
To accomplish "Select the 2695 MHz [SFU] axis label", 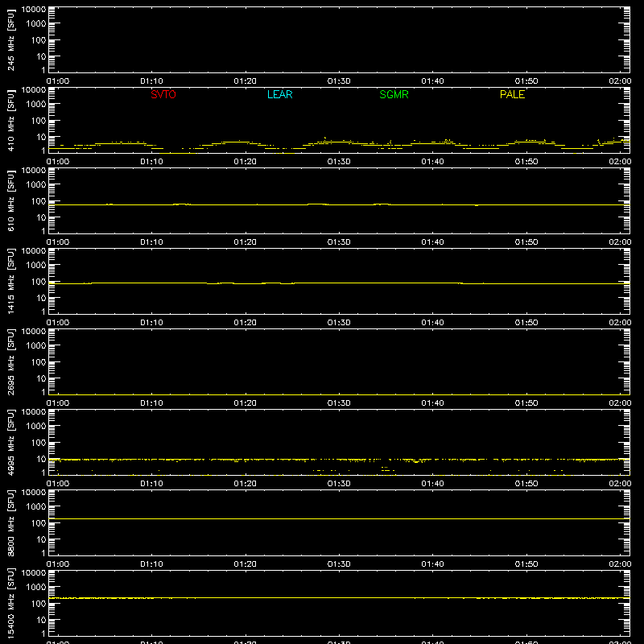I will click(x=10, y=361).
